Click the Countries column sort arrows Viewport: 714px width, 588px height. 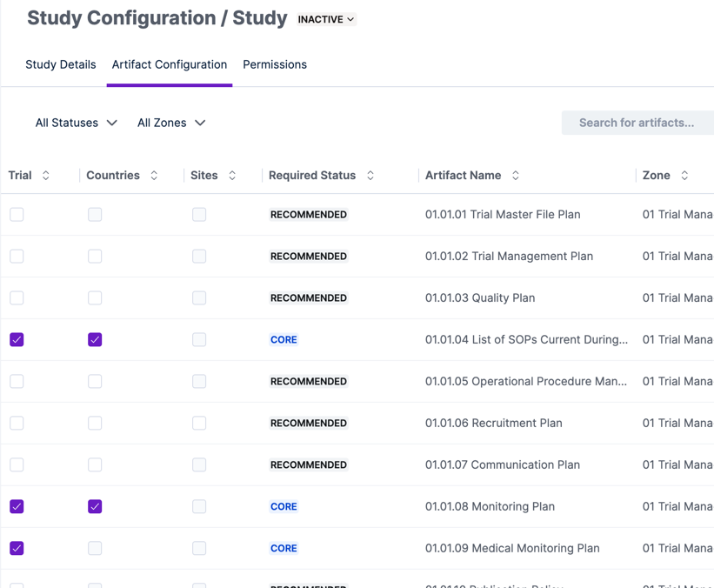pyautogui.click(x=154, y=176)
